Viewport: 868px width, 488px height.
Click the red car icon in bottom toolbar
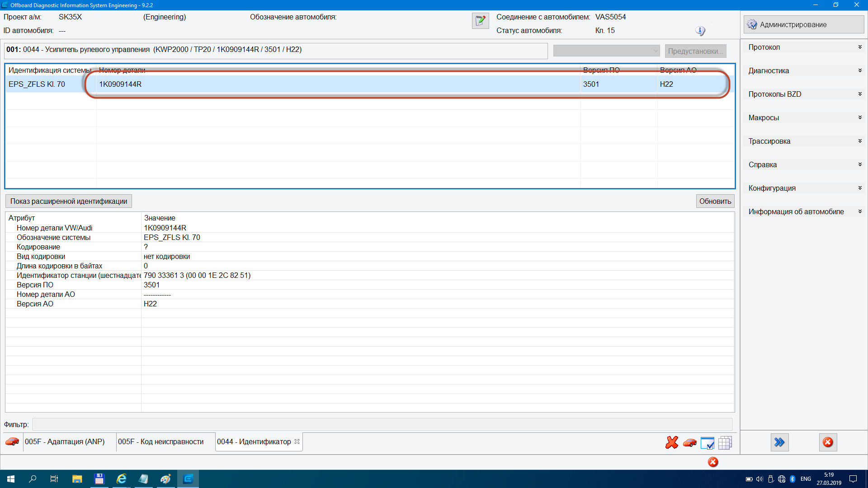point(689,442)
